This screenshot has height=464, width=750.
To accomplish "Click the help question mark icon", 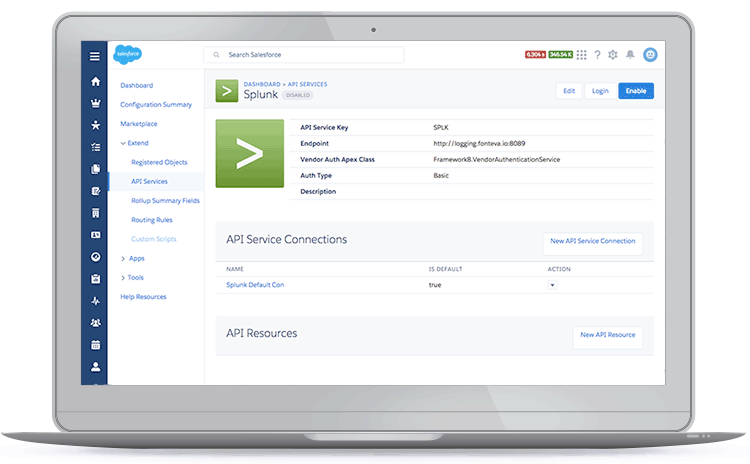I will tap(597, 55).
